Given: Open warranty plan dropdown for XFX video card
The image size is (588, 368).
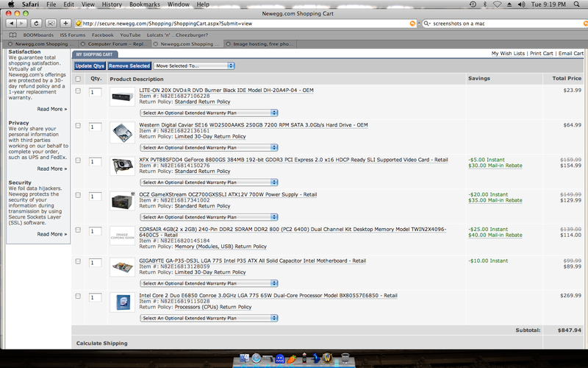Looking at the screenshot, I should [x=209, y=182].
